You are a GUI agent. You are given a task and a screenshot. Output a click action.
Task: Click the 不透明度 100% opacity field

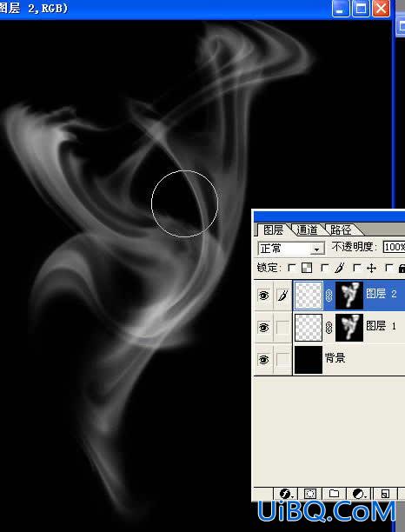pyautogui.click(x=395, y=247)
